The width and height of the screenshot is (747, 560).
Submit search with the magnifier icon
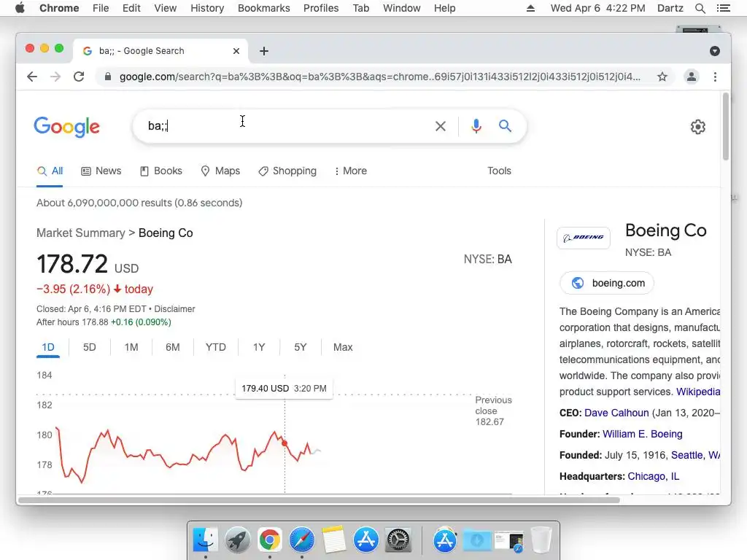pyautogui.click(x=505, y=126)
